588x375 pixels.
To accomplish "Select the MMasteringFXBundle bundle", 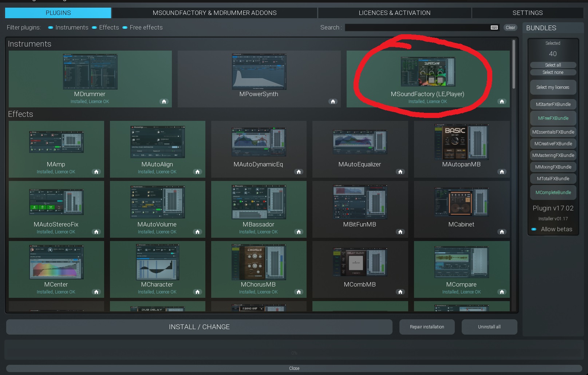I will pos(553,155).
